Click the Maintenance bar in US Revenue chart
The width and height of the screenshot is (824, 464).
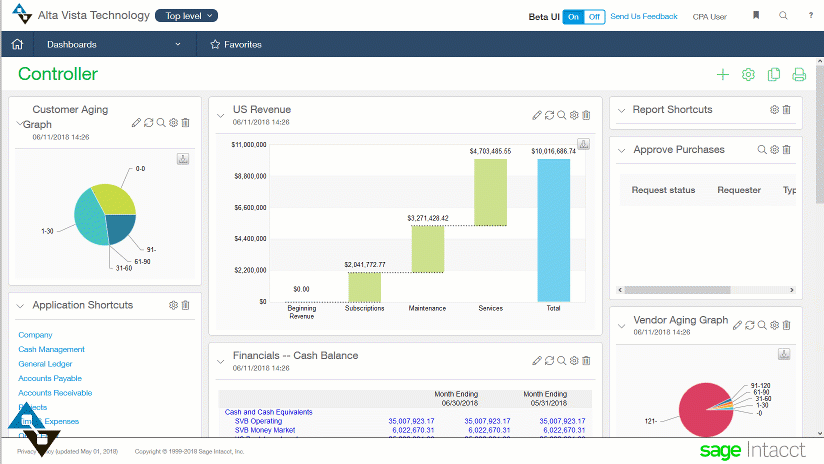[427, 249]
